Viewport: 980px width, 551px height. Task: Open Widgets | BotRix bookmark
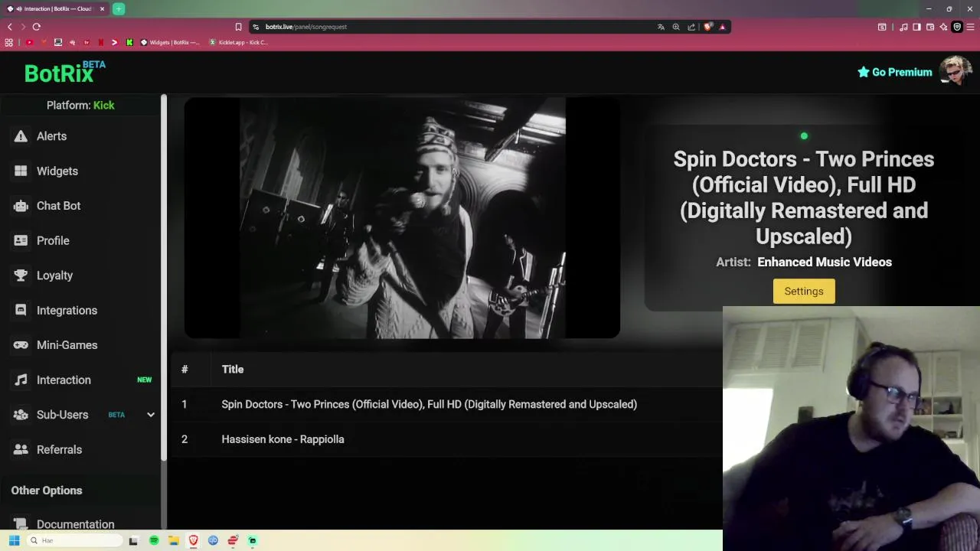tap(170, 42)
